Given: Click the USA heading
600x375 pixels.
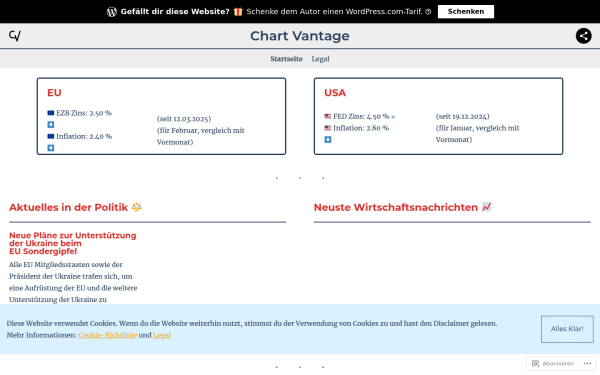Looking at the screenshot, I should tap(335, 93).
